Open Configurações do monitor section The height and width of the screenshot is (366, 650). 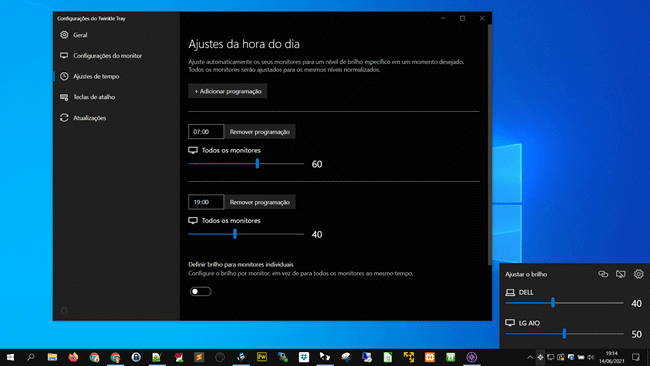[x=116, y=56]
